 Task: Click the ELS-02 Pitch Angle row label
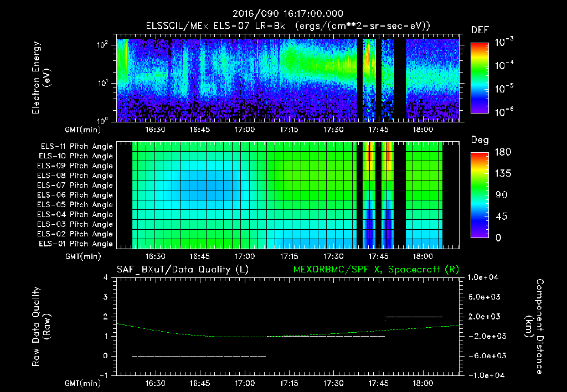tap(75, 234)
